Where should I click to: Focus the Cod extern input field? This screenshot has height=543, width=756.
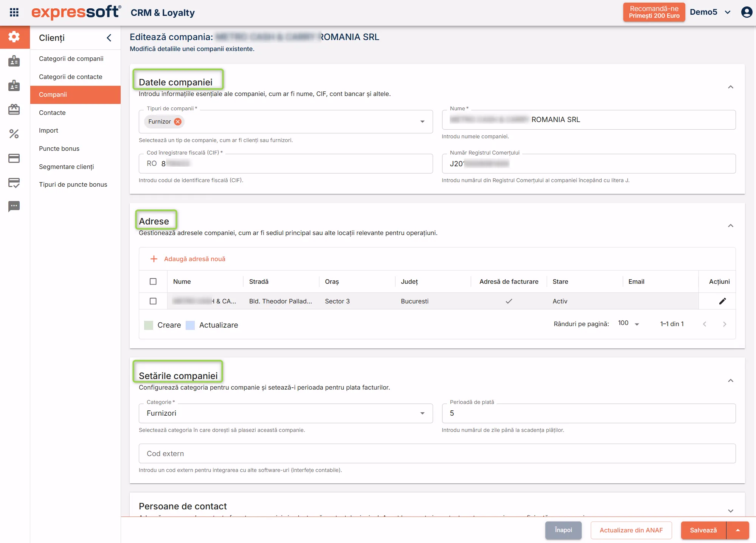pos(437,453)
